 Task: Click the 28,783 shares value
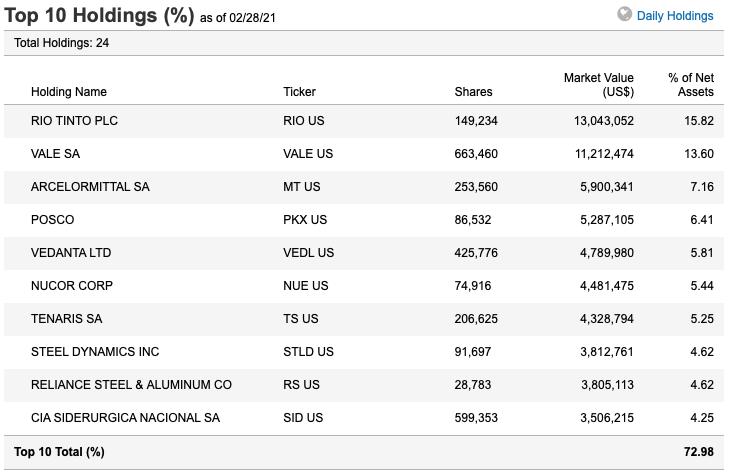(x=473, y=385)
